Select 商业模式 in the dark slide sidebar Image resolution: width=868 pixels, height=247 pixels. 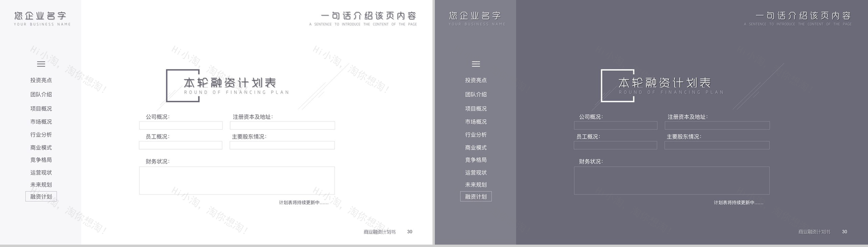[476, 148]
